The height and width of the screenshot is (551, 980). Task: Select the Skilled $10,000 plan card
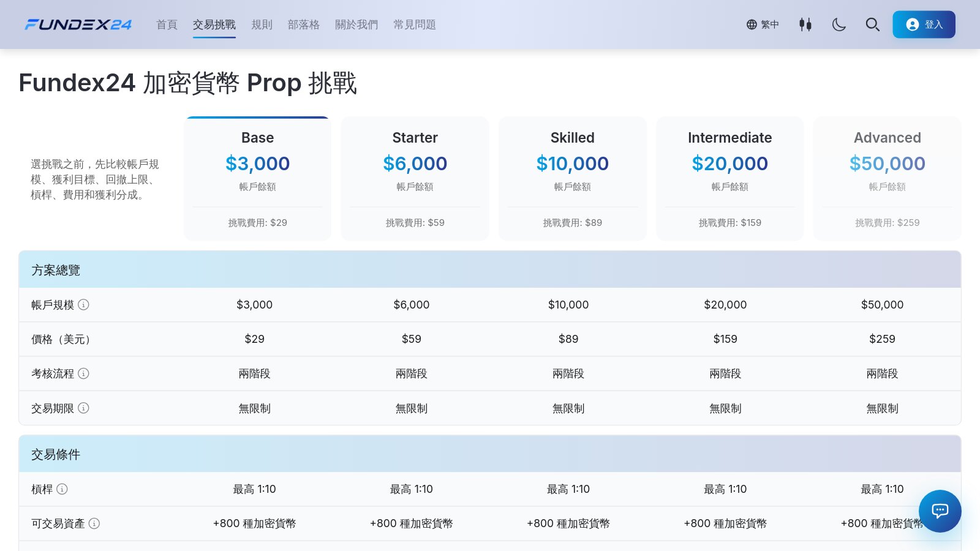[572, 178]
